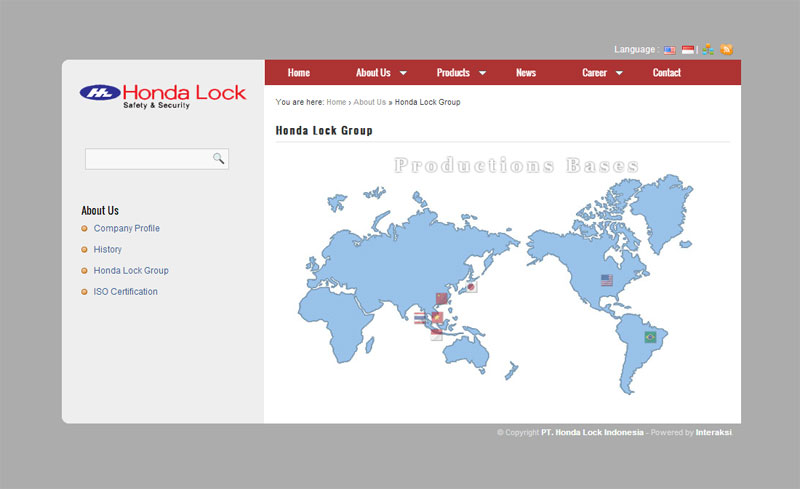Open Honda Lock Group sidebar link

click(x=131, y=271)
